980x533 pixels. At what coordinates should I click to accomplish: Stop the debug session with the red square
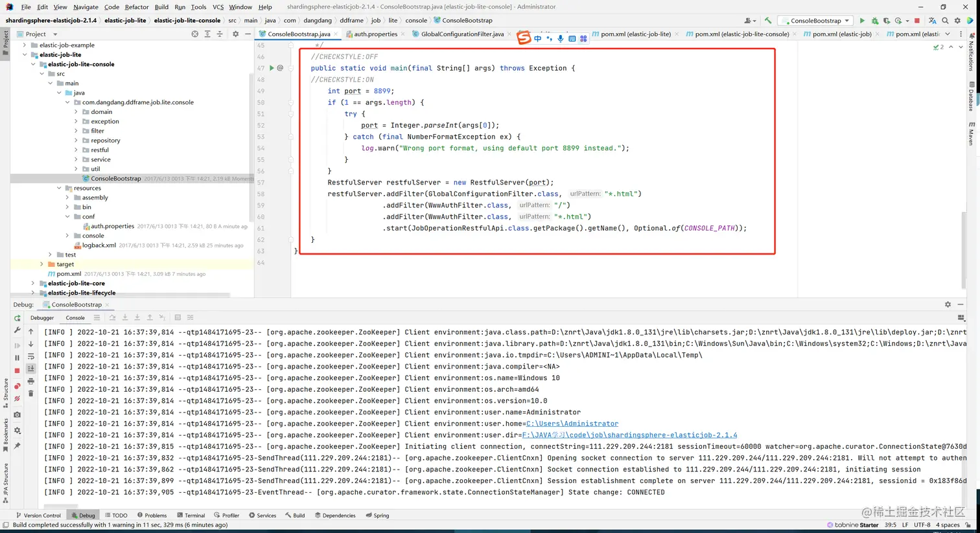pyautogui.click(x=17, y=371)
